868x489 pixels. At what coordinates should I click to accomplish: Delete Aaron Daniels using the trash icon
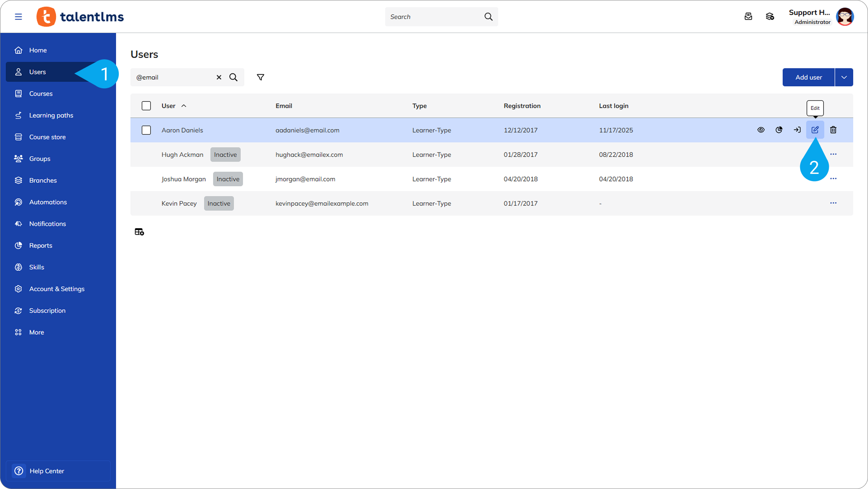tap(833, 130)
